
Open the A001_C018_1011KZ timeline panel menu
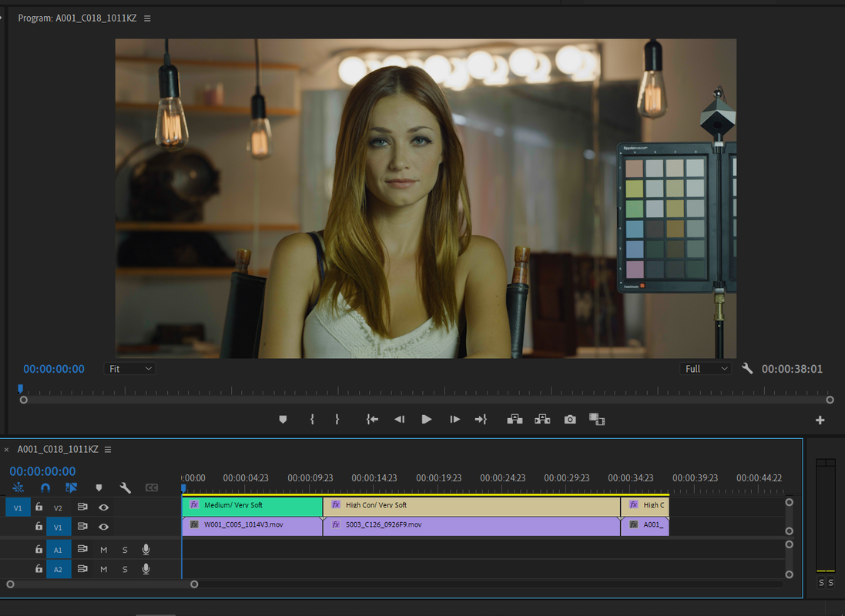click(x=108, y=450)
